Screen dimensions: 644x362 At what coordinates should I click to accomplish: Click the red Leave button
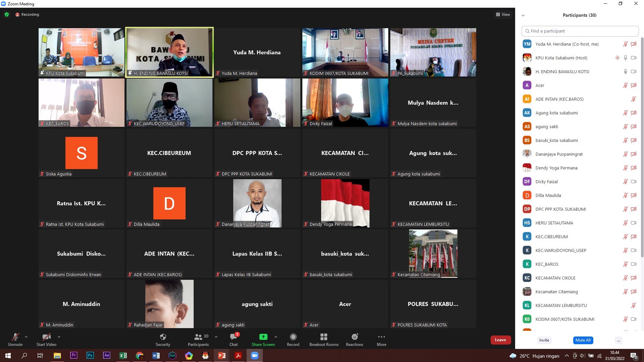(500, 340)
